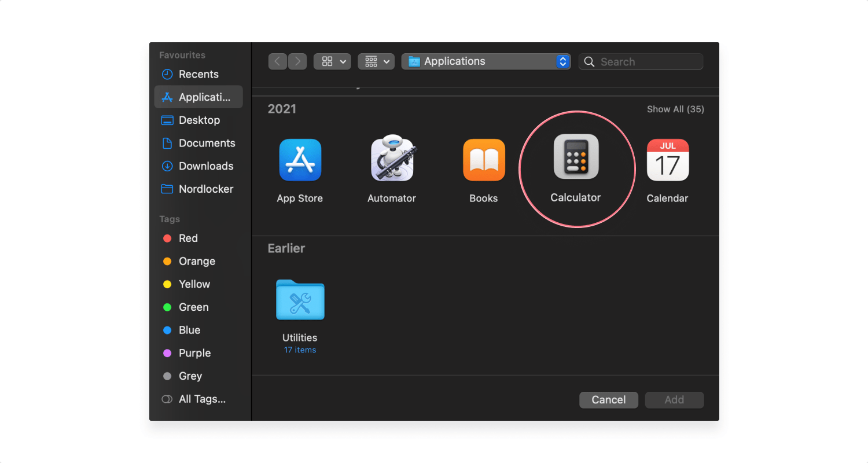Select the App Store application icon
The image size is (868, 463).
(x=300, y=160)
